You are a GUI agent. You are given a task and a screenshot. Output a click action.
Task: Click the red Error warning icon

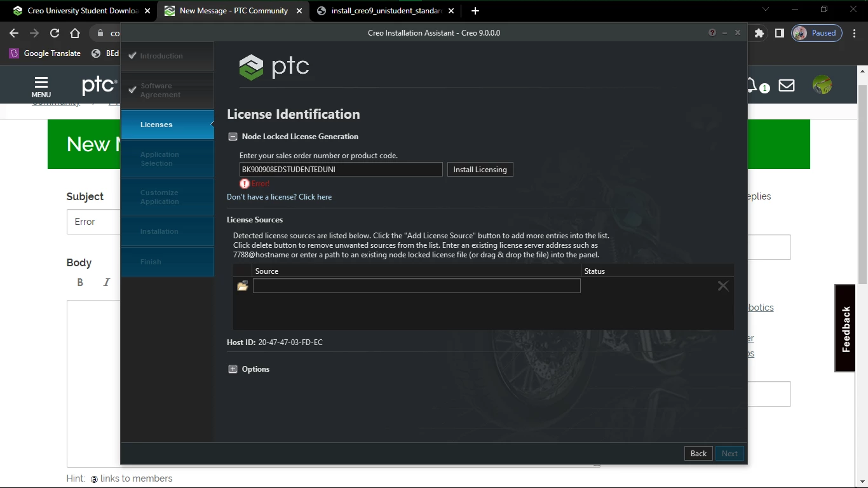pyautogui.click(x=245, y=184)
